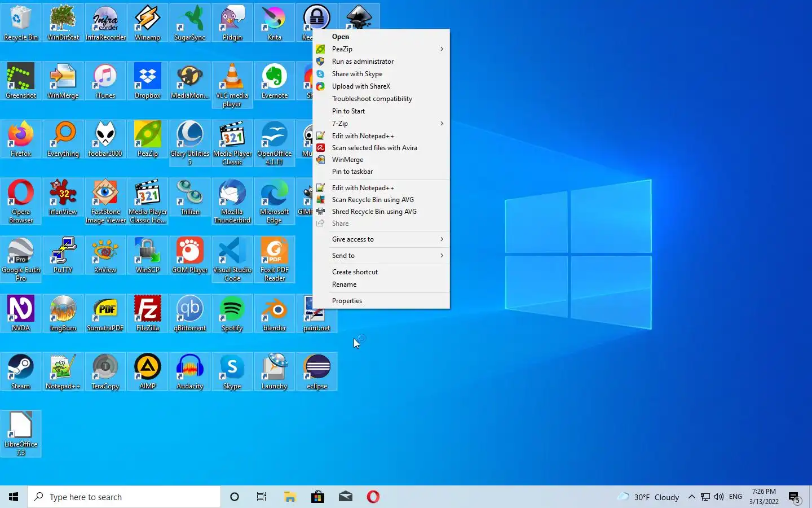The width and height of the screenshot is (812, 508).
Task: Select the InfraRecorder desktop icon
Action: click(x=105, y=23)
